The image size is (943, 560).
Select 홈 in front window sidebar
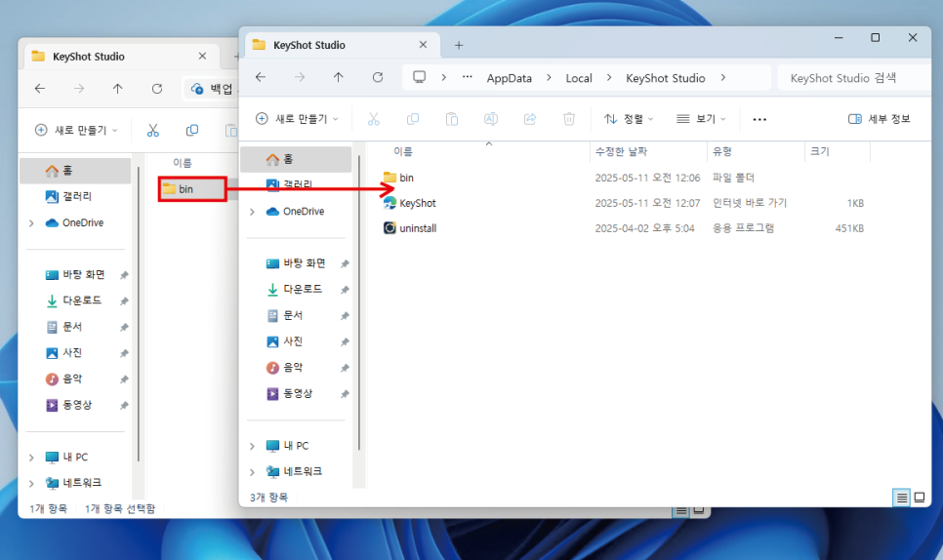tap(296, 159)
